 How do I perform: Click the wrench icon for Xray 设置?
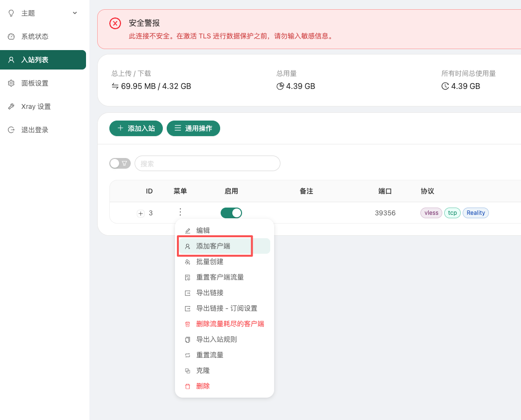pyautogui.click(x=11, y=106)
